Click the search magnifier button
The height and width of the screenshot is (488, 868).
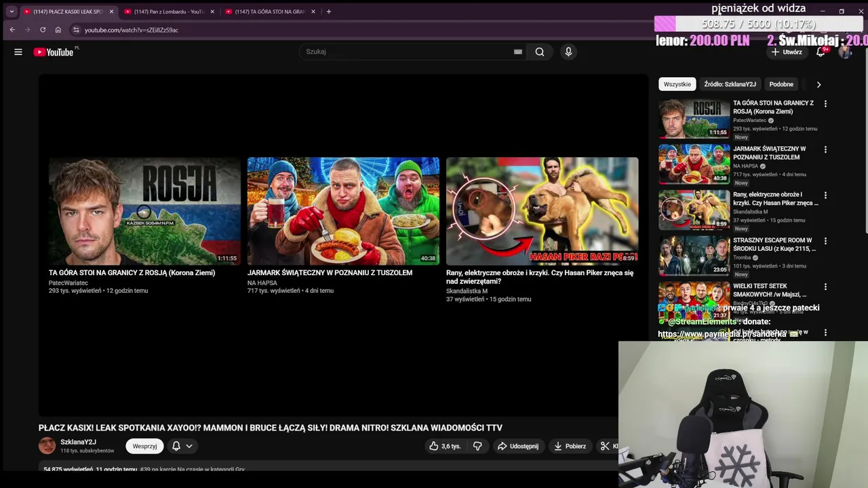click(x=540, y=52)
